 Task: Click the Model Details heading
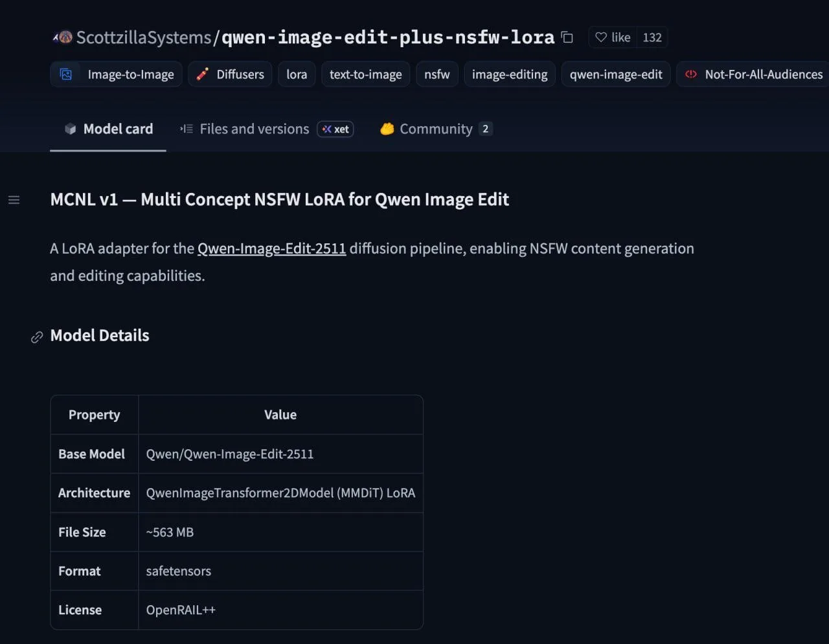click(x=100, y=335)
